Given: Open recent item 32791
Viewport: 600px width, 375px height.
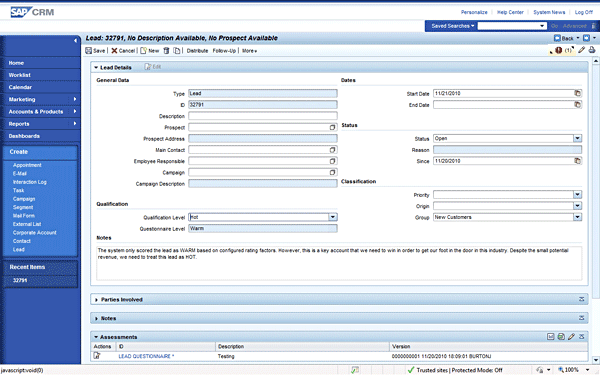Looking at the screenshot, I should tap(20, 280).
